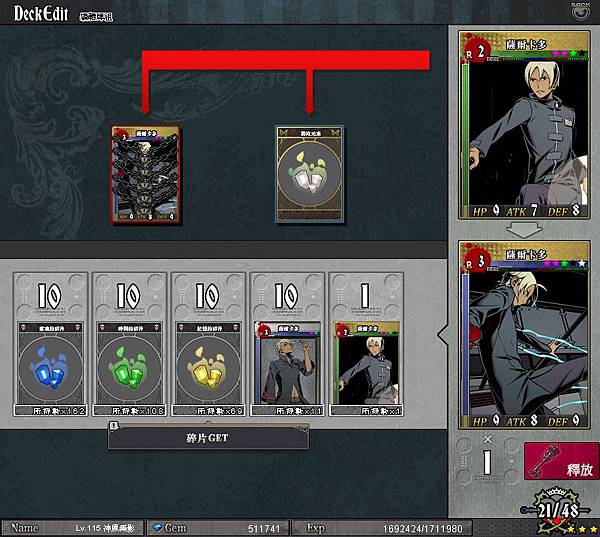Image resolution: width=600 pixels, height=537 pixels.
Task: Select the blue crystal fragment card
Action: [51, 362]
